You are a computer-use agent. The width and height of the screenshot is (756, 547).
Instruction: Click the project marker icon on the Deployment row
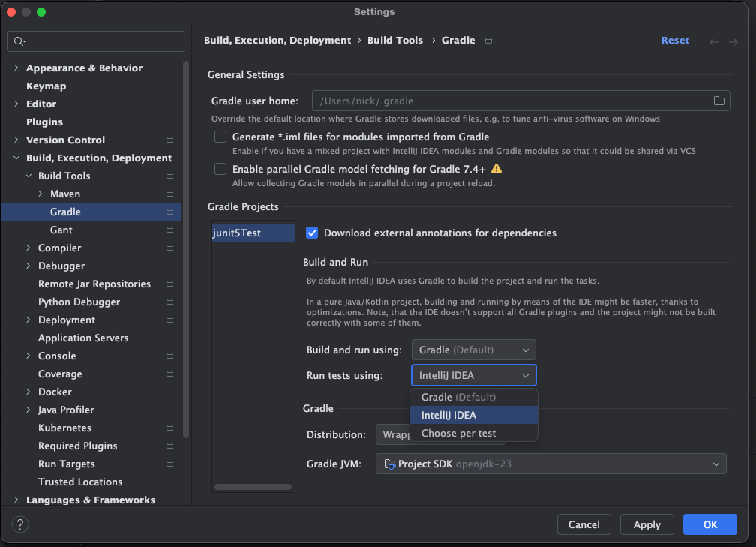click(x=169, y=320)
